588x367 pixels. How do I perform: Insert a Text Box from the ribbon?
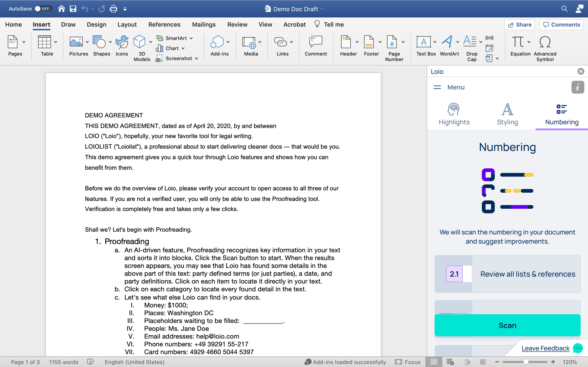tap(423, 42)
